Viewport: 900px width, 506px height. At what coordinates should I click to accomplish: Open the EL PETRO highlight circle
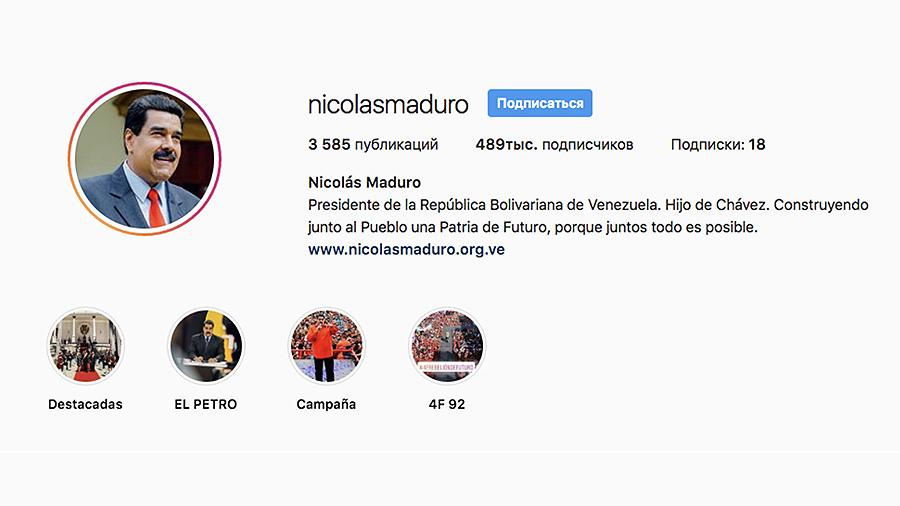point(206,346)
